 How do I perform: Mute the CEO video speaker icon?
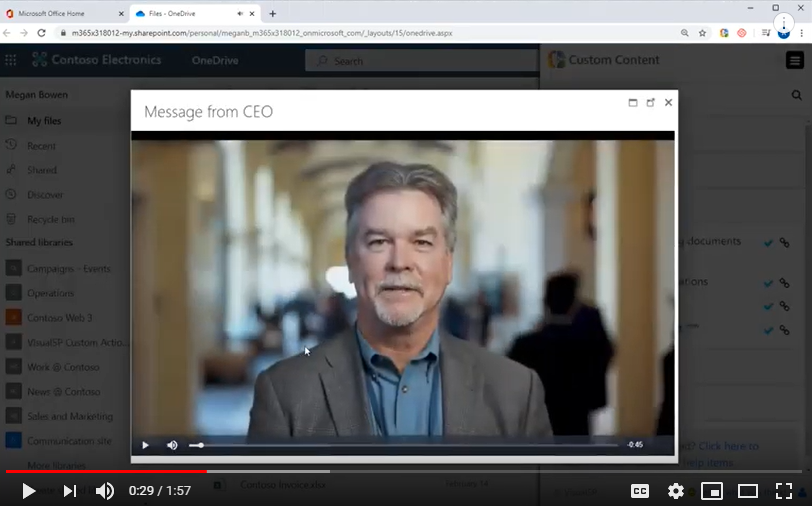(172, 445)
